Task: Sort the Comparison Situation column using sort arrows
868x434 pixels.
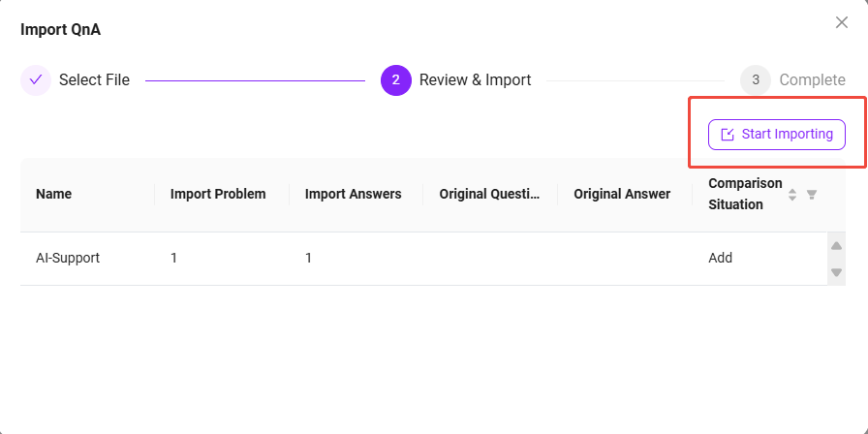Action: click(x=792, y=195)
